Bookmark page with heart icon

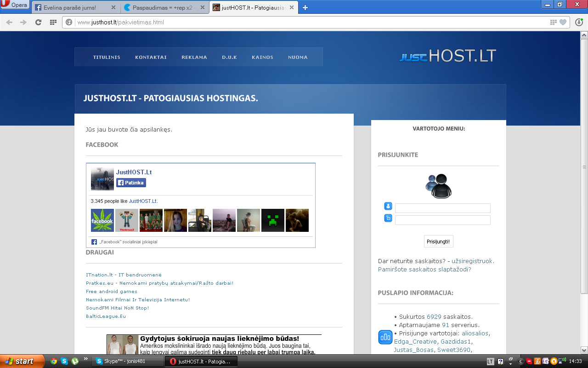pos(563,22)
